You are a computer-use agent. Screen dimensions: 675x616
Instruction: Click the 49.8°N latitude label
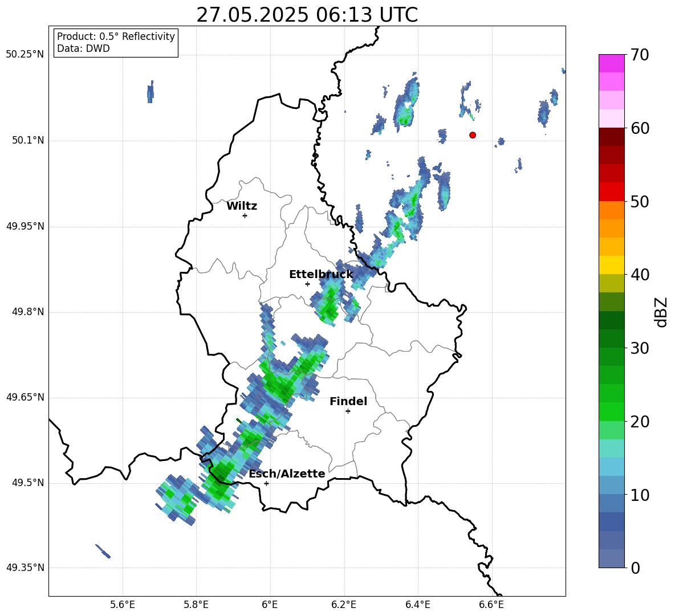point(28,312)
